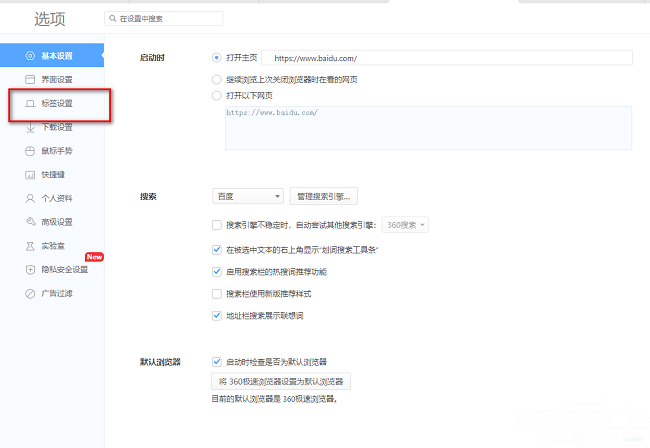Viewport: 650px width, 448px height.
Task: Click the 默认浏览器 section heading
Action: point(160,362)
